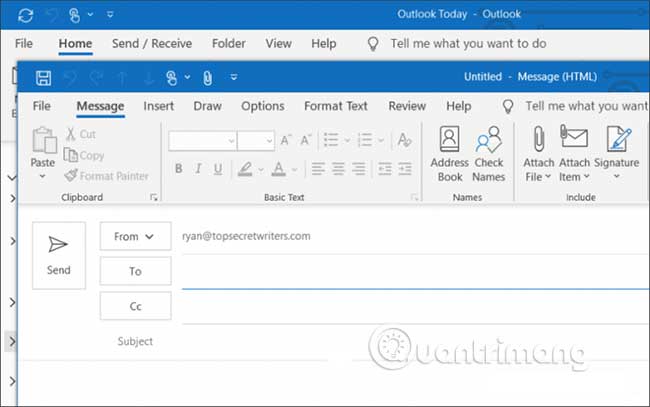Click Decrease Indent icon

(385, 169)
